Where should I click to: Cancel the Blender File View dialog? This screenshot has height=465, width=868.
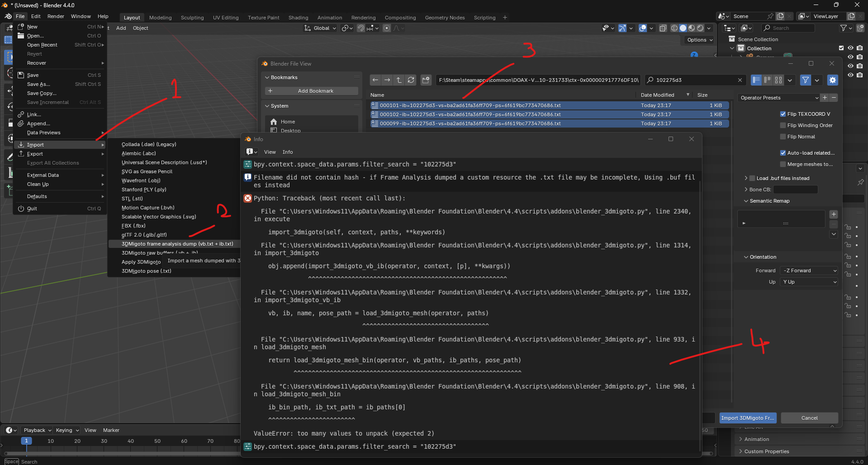click(809, 418)
